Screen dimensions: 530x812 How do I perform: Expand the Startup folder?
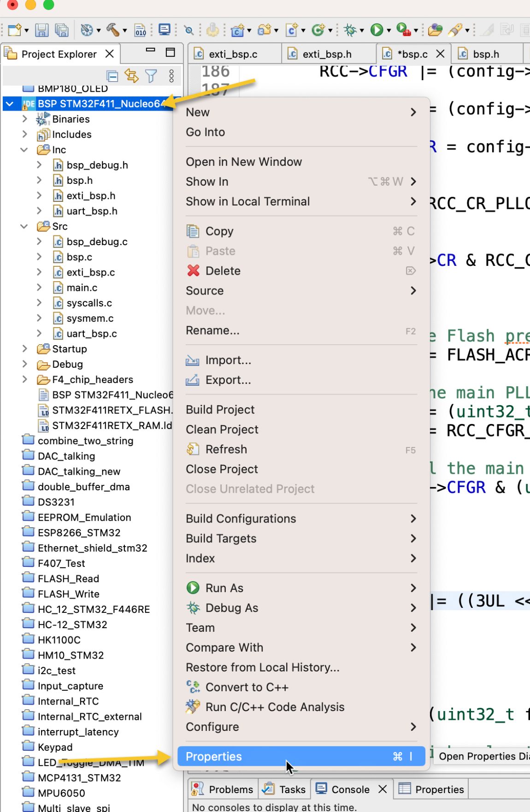coord(24,349)
